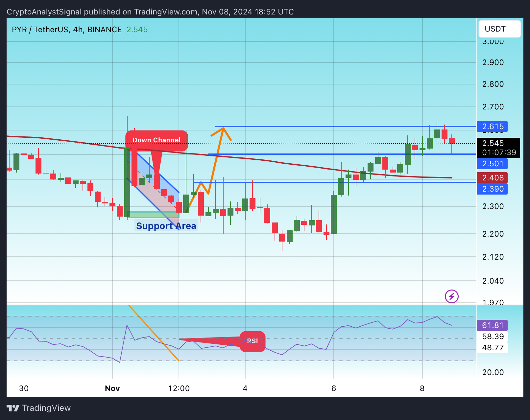Click the 2.900 price axis tick
The width and height of the screenshot is (530, 420).
point(493,62)
